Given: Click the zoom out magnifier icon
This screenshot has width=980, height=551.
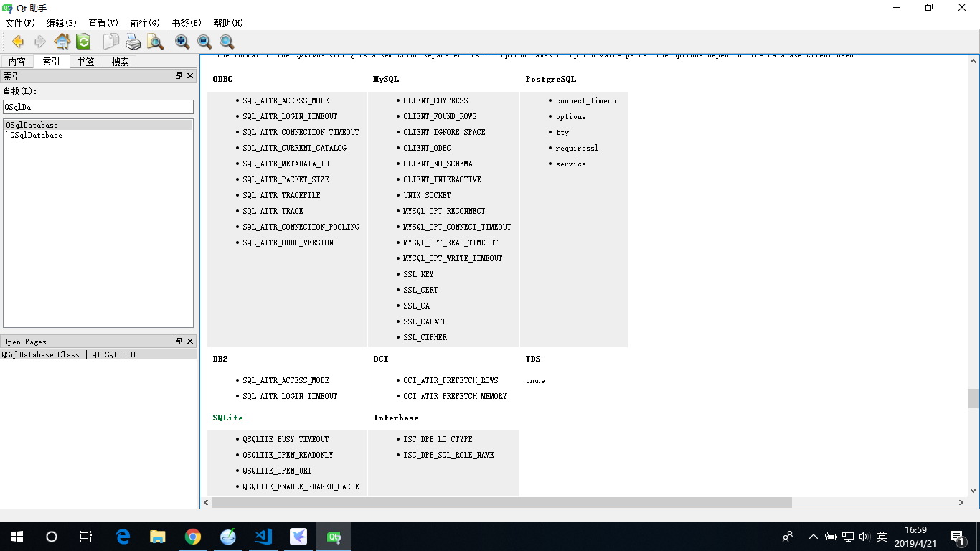Looking at the screenshot, I should pos(204,42).
